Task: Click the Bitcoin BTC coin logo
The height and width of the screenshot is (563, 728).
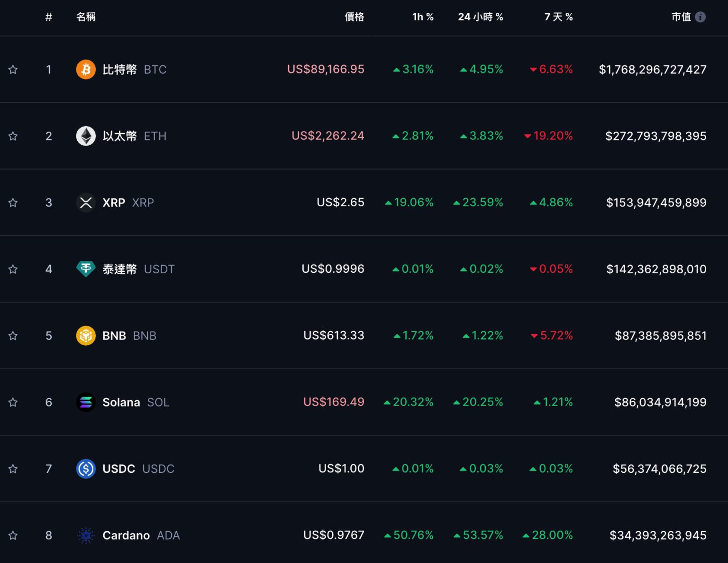Action: pyautogui.click(x=86, y=69)
